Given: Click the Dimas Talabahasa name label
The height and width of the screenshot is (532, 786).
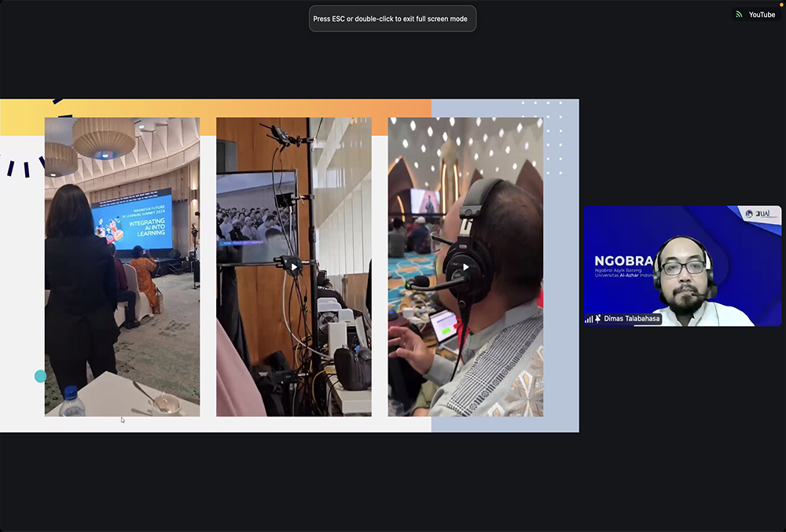Looking at the screenshot, I should 631,319.
